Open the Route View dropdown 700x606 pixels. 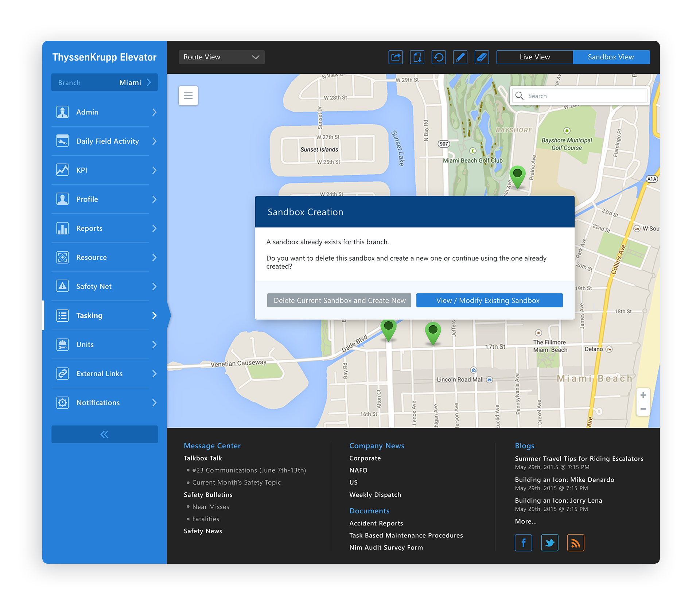(222, 57)
